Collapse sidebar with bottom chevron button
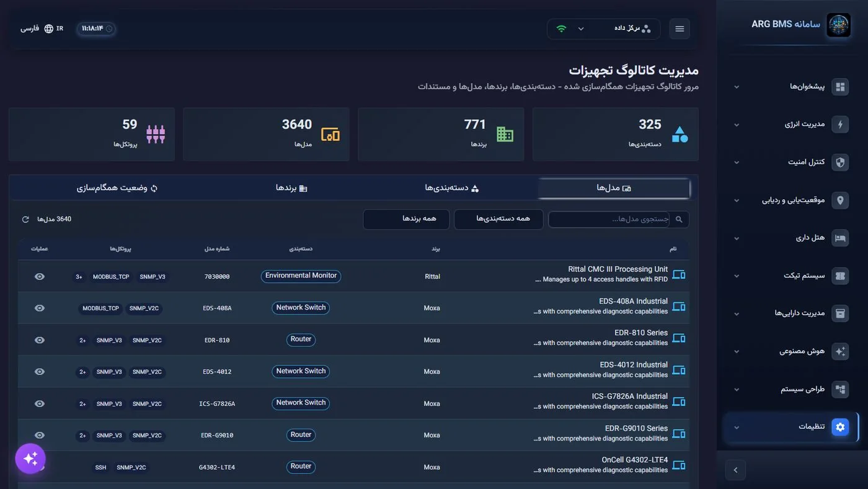The image size is (868, 489). (735, 470)
